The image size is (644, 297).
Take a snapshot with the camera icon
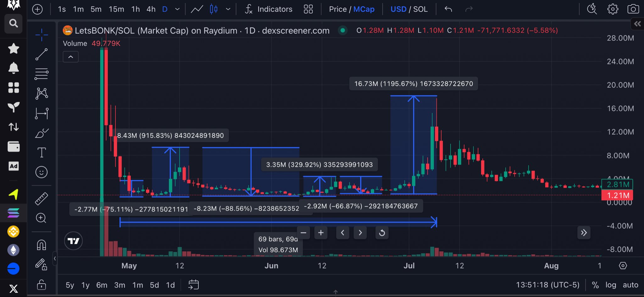click(x=633, y=9)
